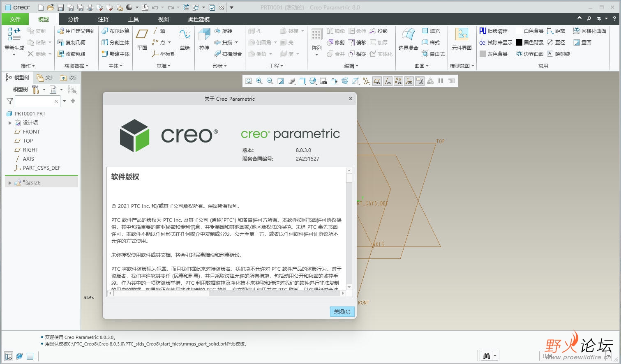Viewport: 621px width, 364px height.
Task: Switch to the Analysis (分析) tab
Action: (74, 19)
